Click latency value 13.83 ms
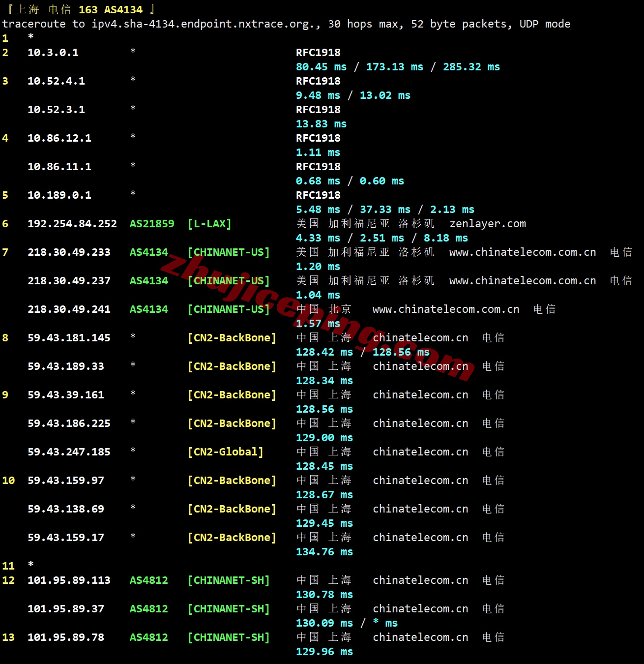This screenshot has width=644, height=664. pos(321,124)
